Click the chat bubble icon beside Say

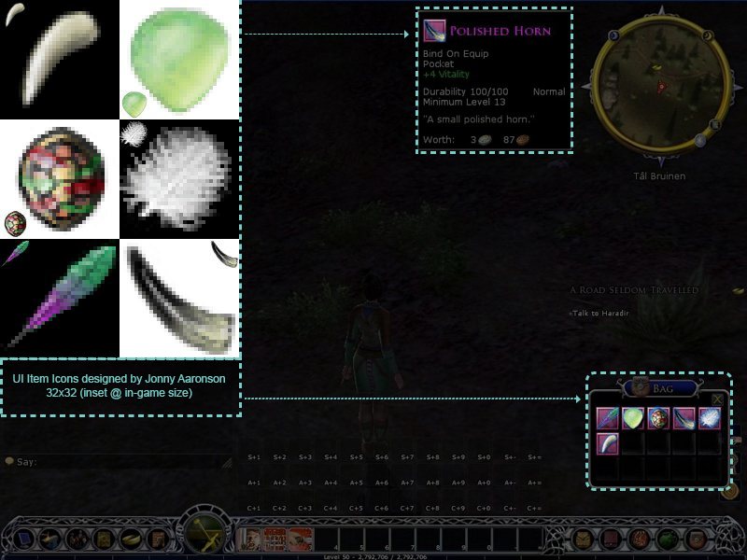pyautogui.click(x=9, y=461)
